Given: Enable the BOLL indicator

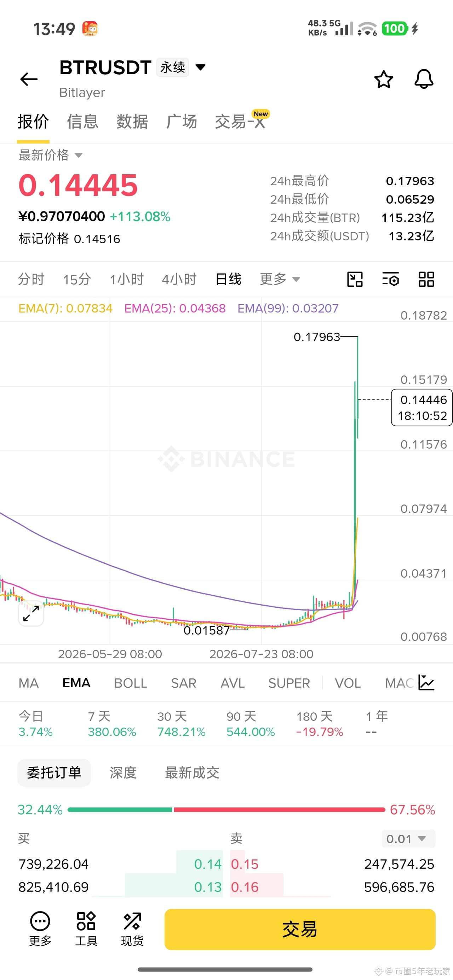Looking at the screenshot, I should (131, 683).
